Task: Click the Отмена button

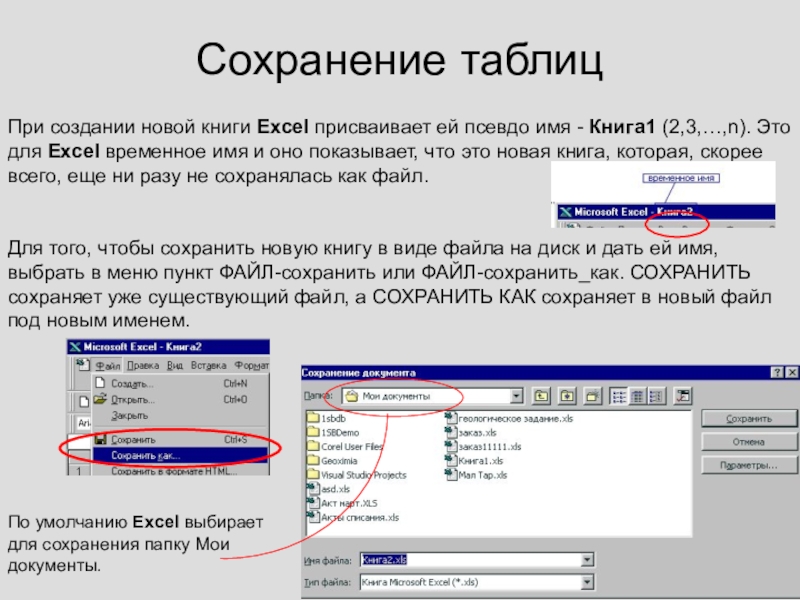Action: tap(748, 442)
